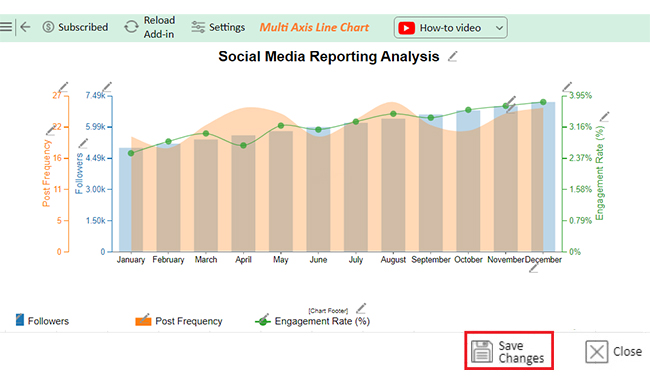Click the January engagement data point
Viewport: 650px width, 380px height.
pos(131,153)
